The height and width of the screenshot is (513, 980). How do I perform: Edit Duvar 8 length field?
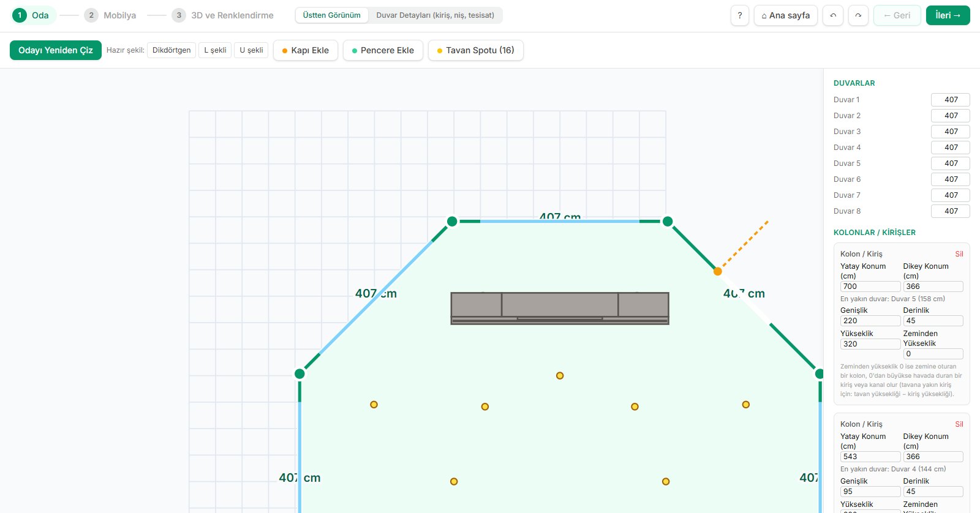[951, 211]
